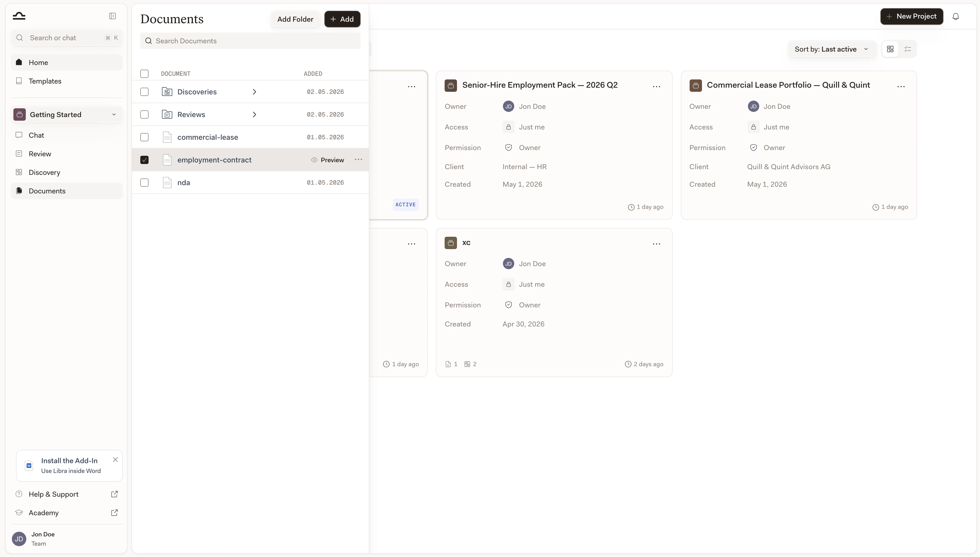This screenshot has width=980, height=557.
Task: Click the 2 days ago timestamp
Action: 644,364
